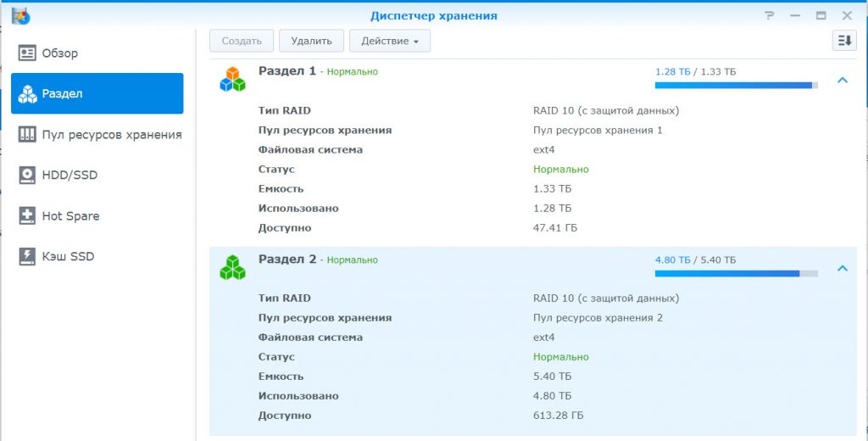Minimize the Storage Manager window
868x441 pixels.
click(795, 15)
